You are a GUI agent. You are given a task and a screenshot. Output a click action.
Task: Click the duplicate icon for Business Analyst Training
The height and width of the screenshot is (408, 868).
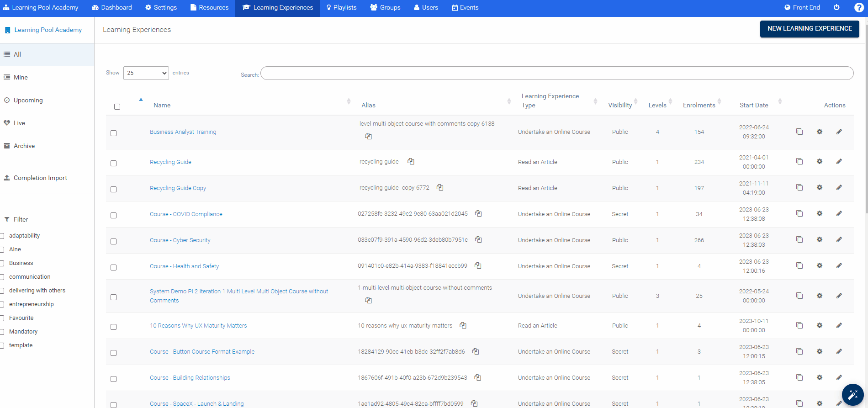tap(799, 132)
